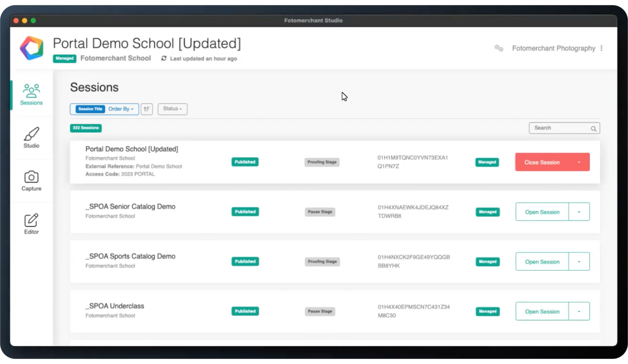Screen dimensions: 628x364
Task: Open the Capture camera section
Action: pyautogui.click(x=31, y=181)
